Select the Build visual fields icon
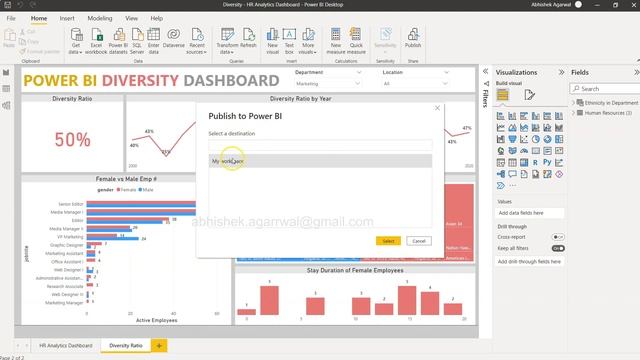Screen dimensions: 640x360 click(x=502, y=95)
